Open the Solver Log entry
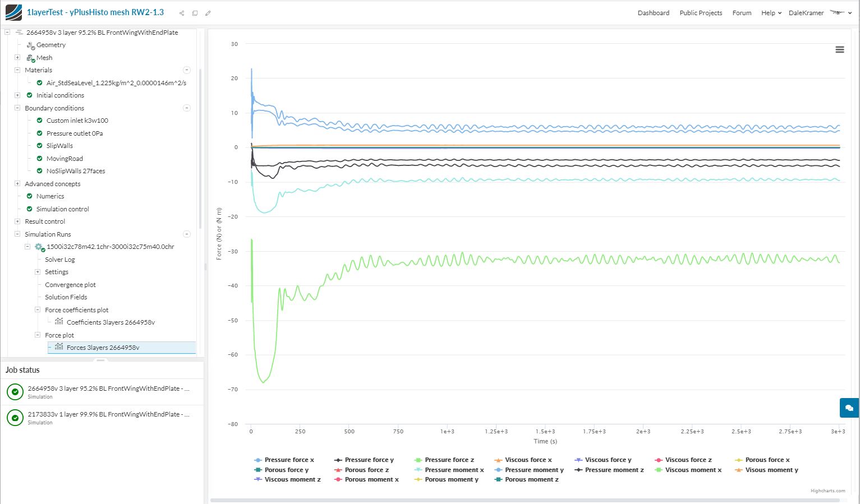Image resolution: width=860 pixels, height=504 pixels. (x=59, y=260)
